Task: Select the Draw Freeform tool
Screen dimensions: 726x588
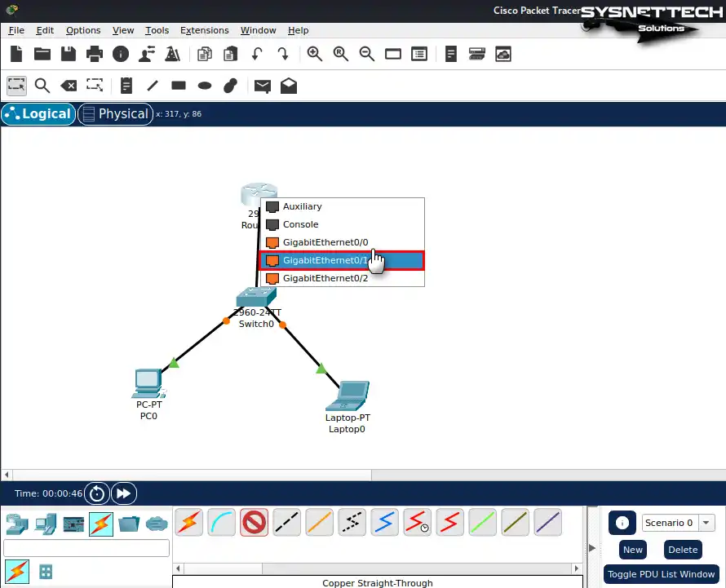Action: [230, 86]
